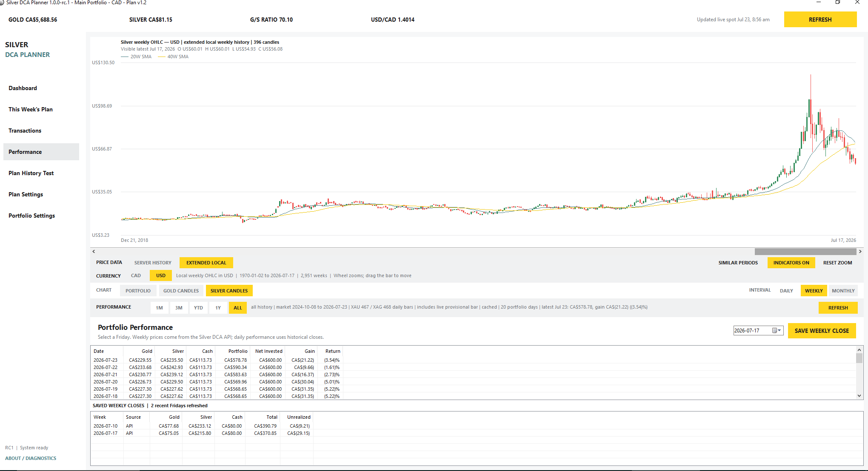This screenshot has height=471, width=868.
Task: Click the 20W SMA legend entry
Action: click(x=136, y=57)
